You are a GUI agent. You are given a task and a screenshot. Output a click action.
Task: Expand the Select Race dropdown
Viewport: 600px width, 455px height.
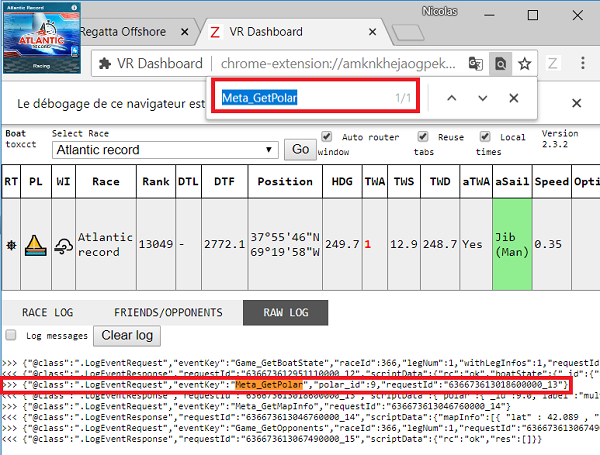coord(165,150)
